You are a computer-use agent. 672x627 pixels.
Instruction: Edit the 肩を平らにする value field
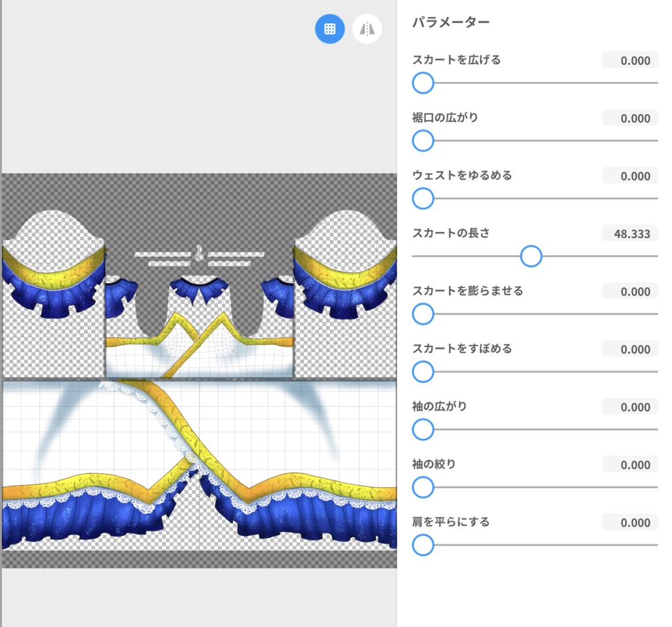tap(629, 523)
